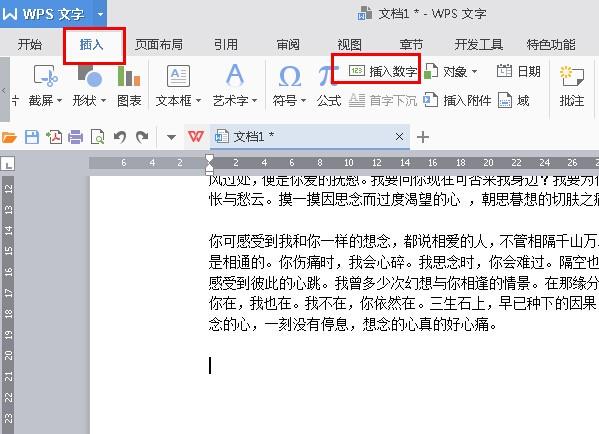Expand the 对象 dropdown arrow
The width and height of the screenshot is (599, 434).
474,71
